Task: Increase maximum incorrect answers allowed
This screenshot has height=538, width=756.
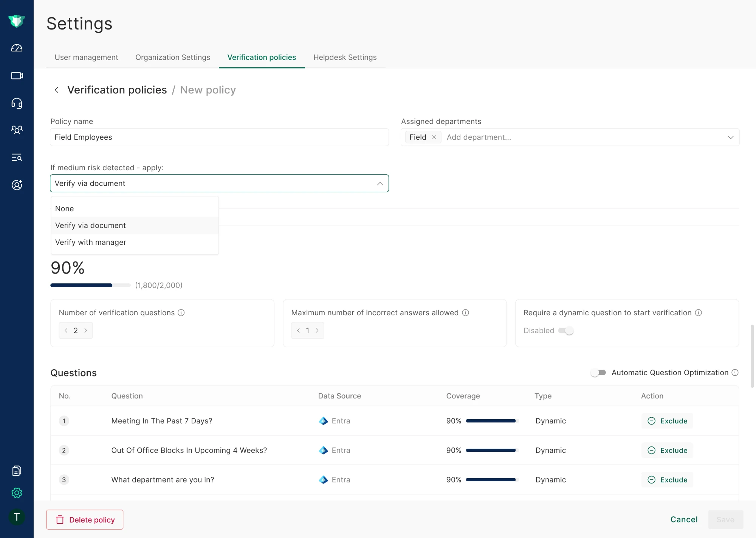Action: [x=317, y=331]
